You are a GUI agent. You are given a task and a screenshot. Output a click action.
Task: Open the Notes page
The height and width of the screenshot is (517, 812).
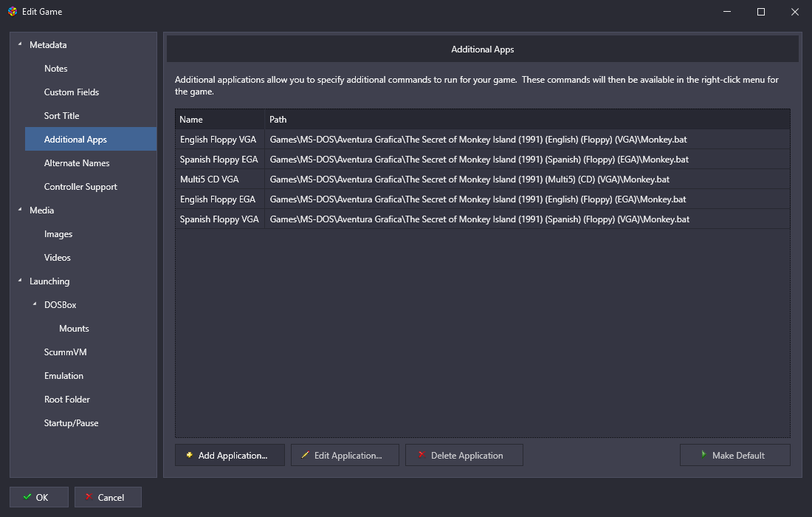click(x=56, y=69)
